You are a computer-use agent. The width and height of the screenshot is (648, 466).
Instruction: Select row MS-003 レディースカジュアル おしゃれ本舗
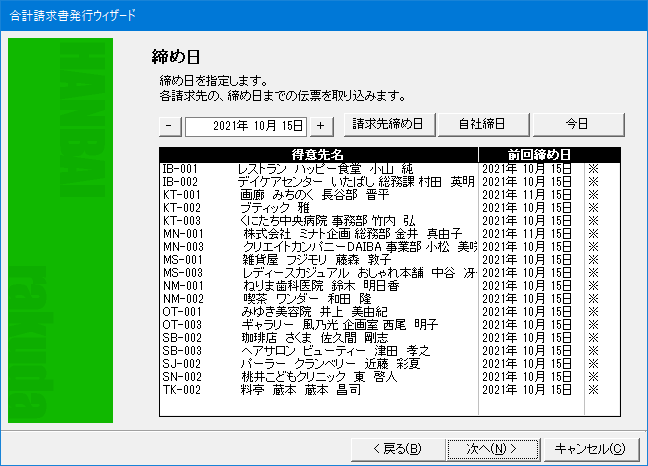point(390,273)
